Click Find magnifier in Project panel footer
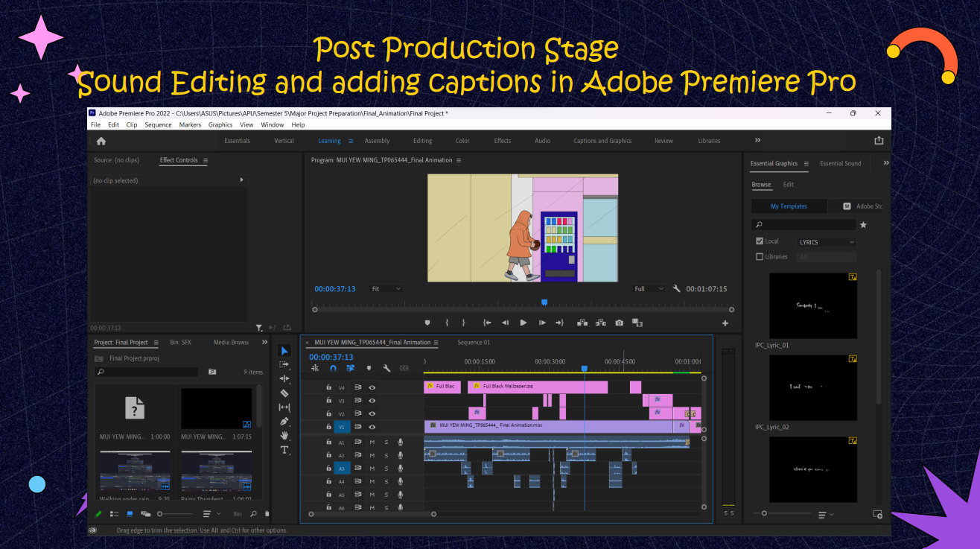Screen dimensions: 980x549 (253, 514)
